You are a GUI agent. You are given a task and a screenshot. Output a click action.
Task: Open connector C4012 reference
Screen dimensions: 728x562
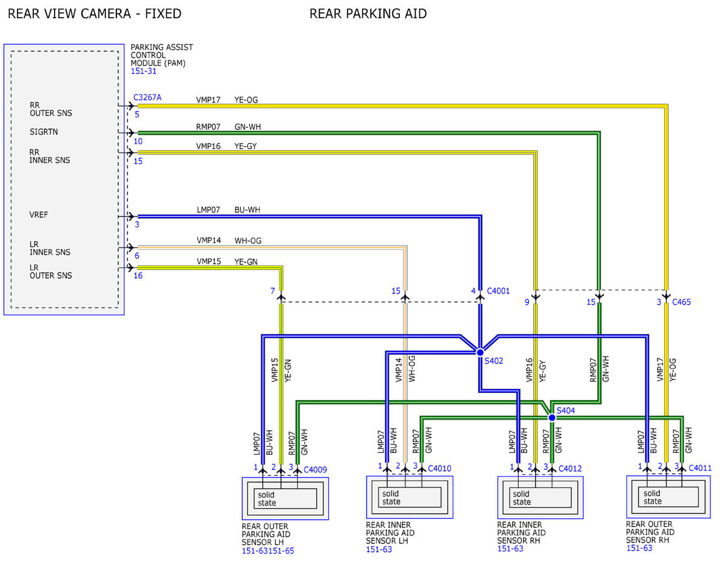coord(570,468)
